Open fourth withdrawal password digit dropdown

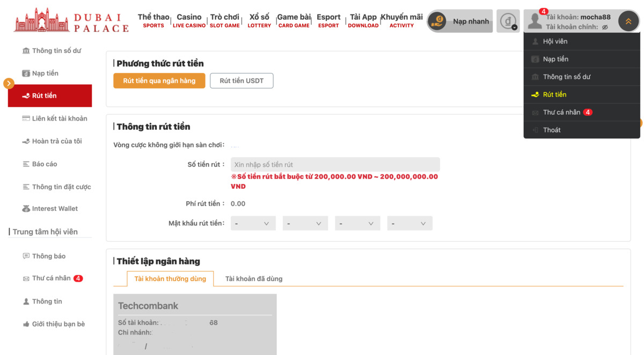409,224
